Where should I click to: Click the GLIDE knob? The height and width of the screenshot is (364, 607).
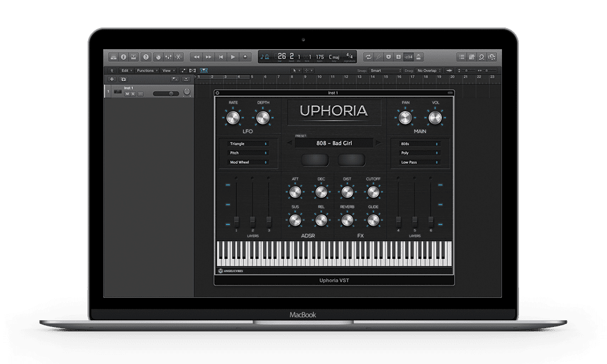(373, 220)
